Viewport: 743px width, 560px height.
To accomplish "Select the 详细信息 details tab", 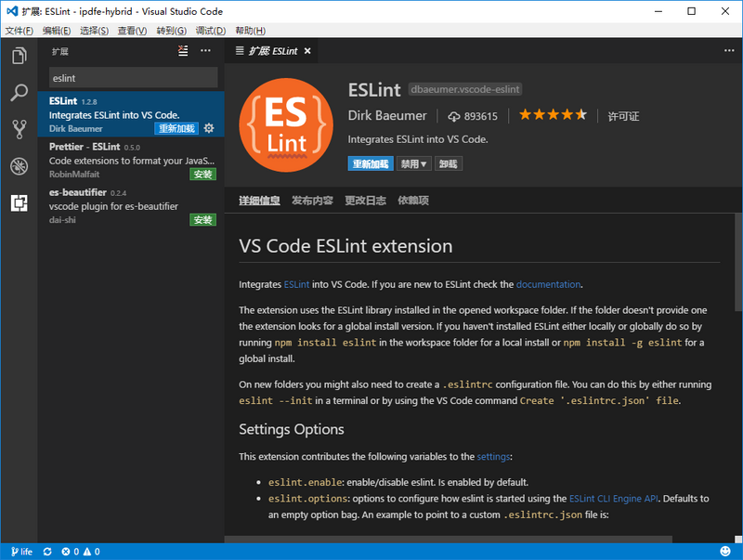I will click(x=259, y=201).
